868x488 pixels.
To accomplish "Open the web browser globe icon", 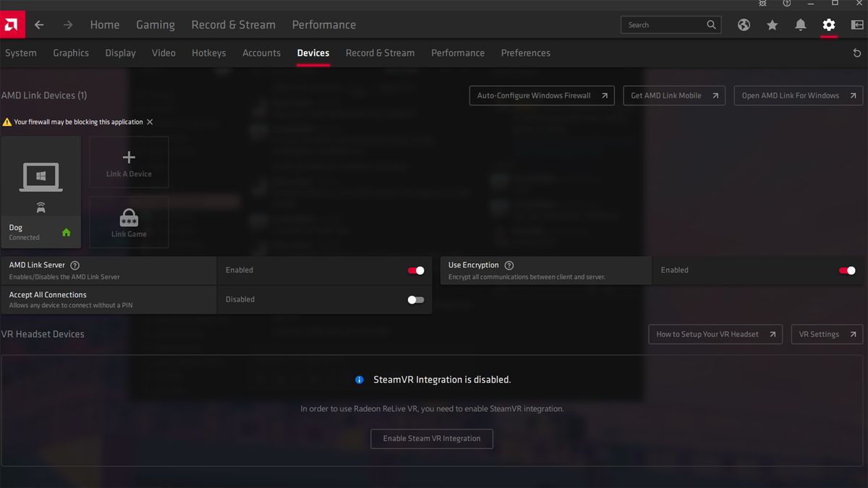I will pyautogui.click(x=744, y=24).
